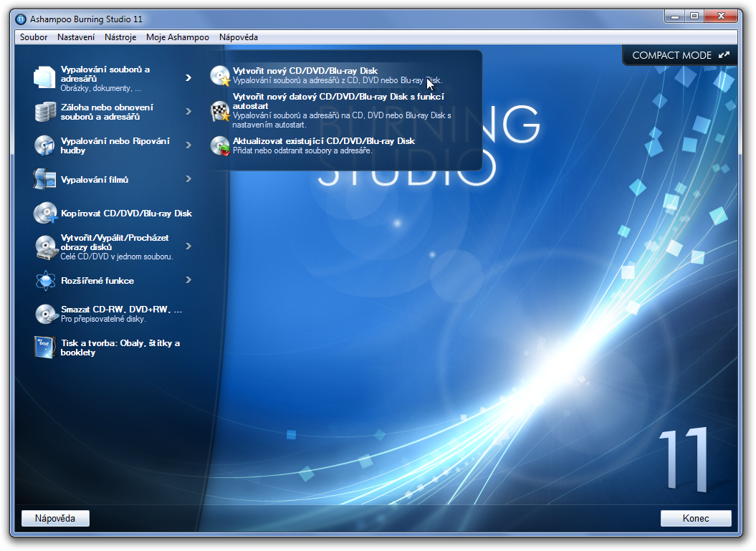The width and height of the screenshot is (756, 551).
Task: Click the copy CD/DVD/Blu-ray disc icon
Action: 45,213
